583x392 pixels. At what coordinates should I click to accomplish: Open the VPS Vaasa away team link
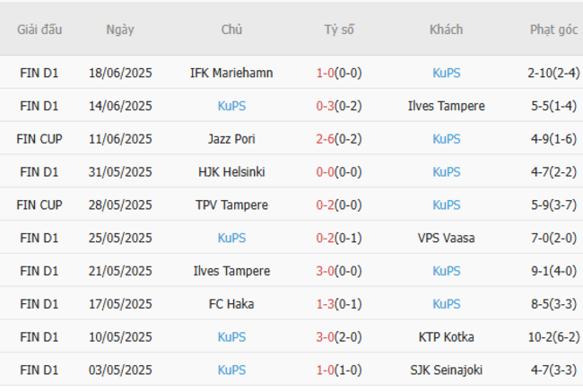[x=446, y=238]
